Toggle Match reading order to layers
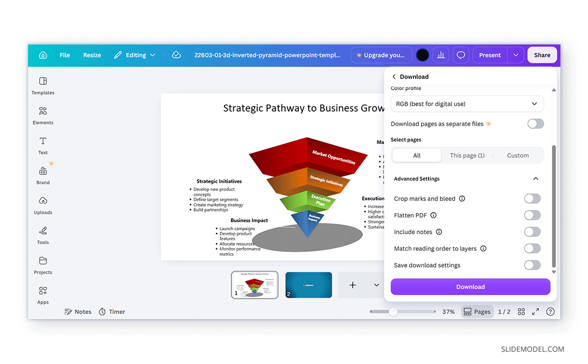The width and height of the screenshot is (588, 364). pyautogui.click(x=532, y=248)
